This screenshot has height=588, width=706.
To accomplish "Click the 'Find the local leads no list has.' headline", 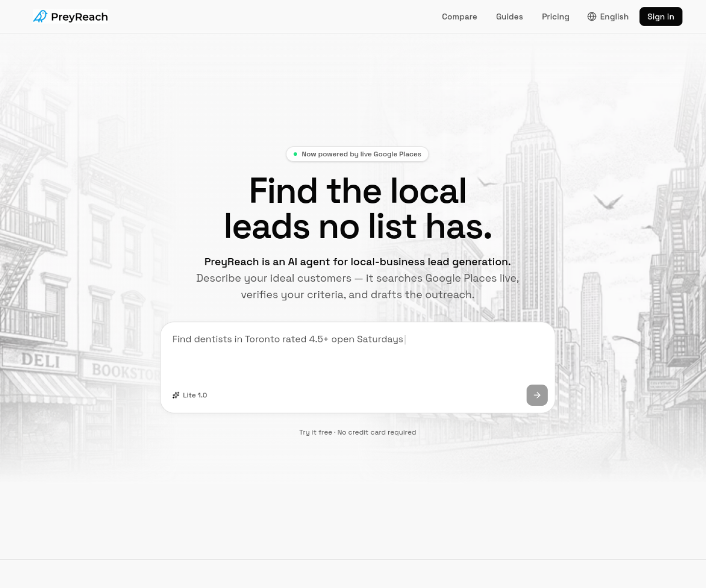I will pos(357,208).
